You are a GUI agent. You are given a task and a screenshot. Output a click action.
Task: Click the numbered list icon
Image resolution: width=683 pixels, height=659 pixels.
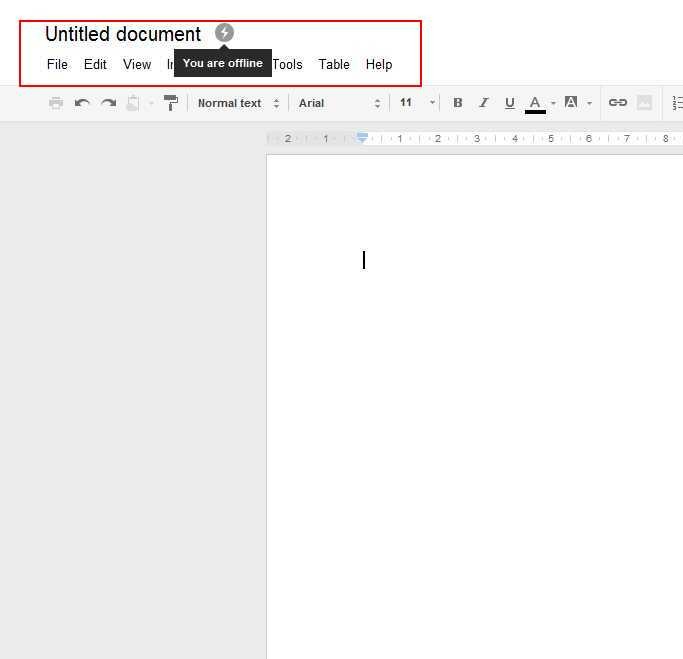pos(677,103)
